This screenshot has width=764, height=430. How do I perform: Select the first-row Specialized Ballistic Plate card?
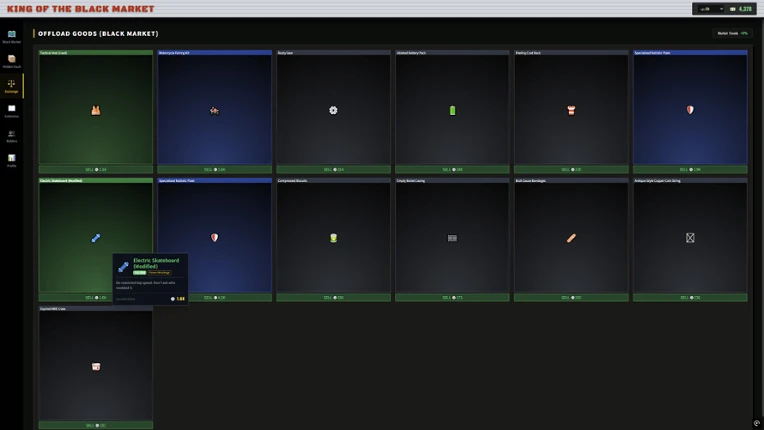[690, 109]
